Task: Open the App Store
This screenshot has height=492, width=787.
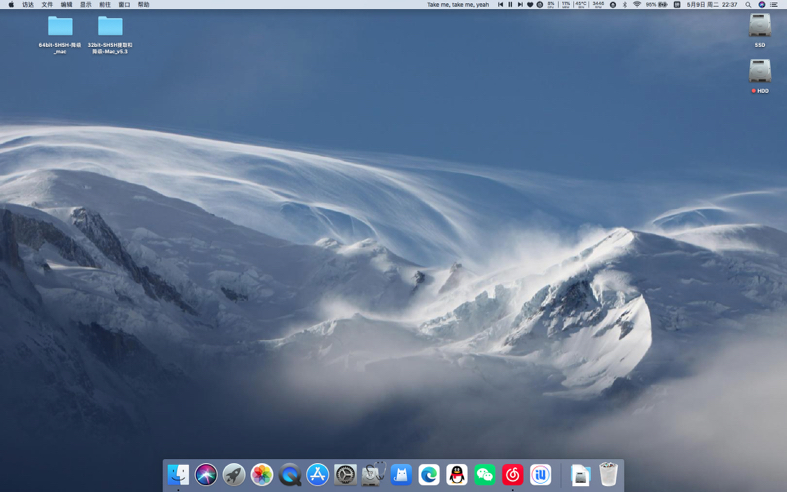Action: [318, 474]
